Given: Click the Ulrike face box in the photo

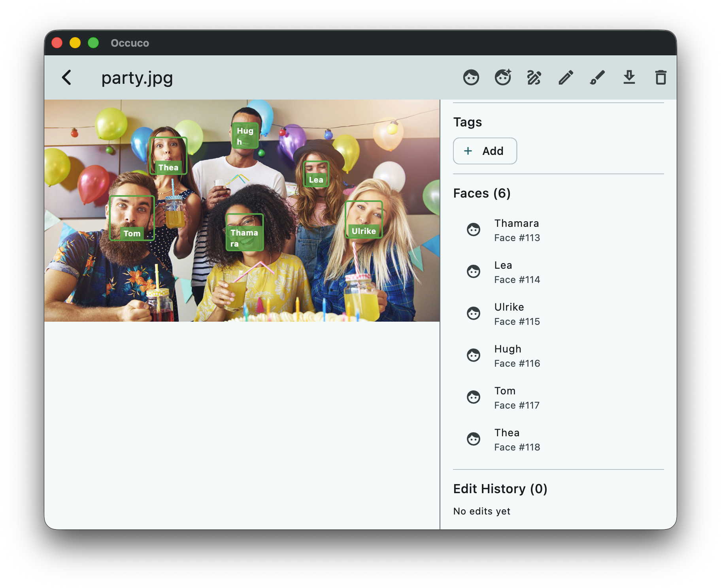Looking at the screenshot, I should (x=364, y=219).
